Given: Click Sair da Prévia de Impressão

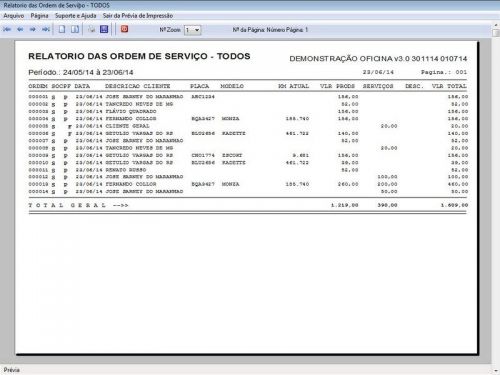Looking at the screenshot, I should 138,16.
